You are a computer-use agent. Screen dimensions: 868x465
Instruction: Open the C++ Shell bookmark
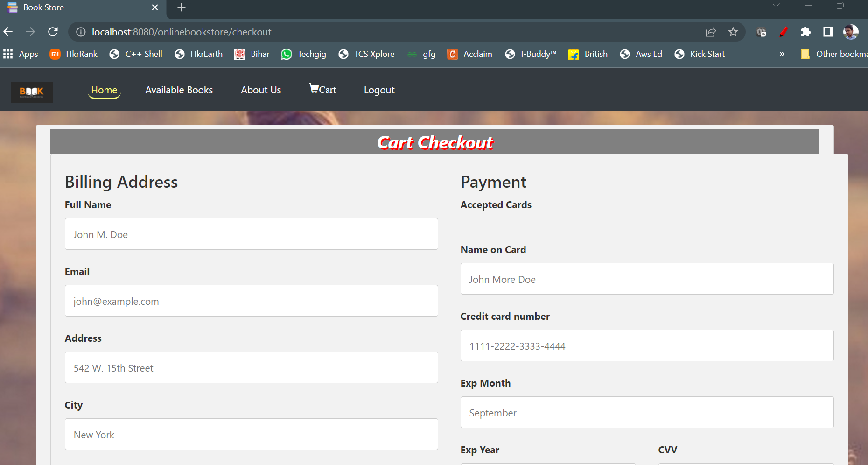tap(136, 54)
